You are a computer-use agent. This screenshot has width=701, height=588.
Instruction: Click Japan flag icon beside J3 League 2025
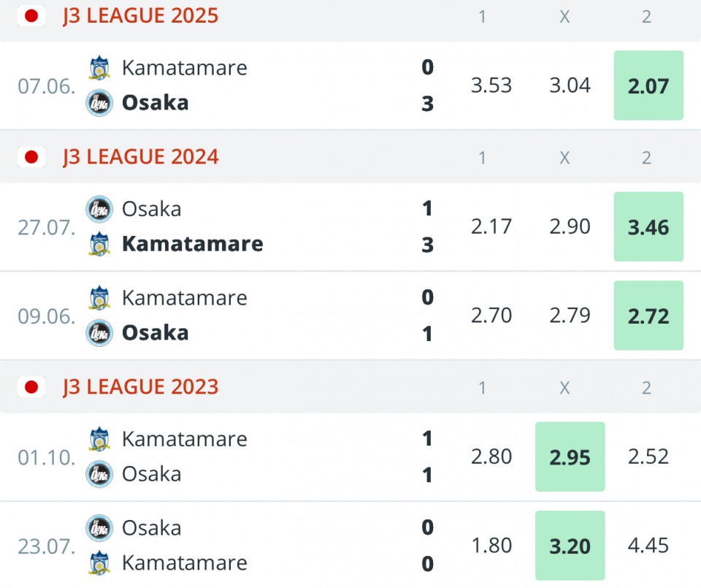coord(31,16)
